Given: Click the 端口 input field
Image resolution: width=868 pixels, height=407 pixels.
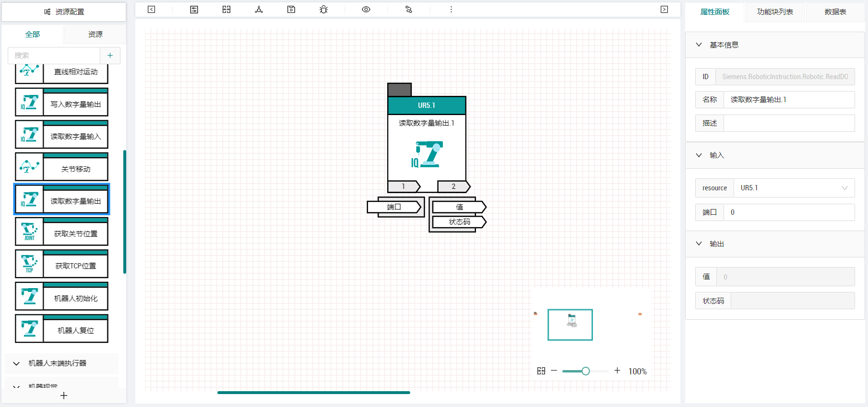Looking at the screenshot, I should (x=789, y=212).
